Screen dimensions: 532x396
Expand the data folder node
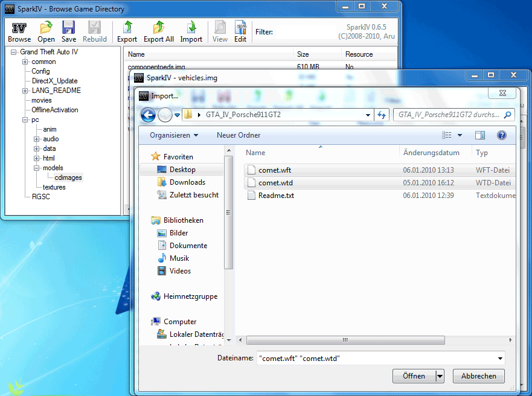pyautogui.click(x=36, y=148)
